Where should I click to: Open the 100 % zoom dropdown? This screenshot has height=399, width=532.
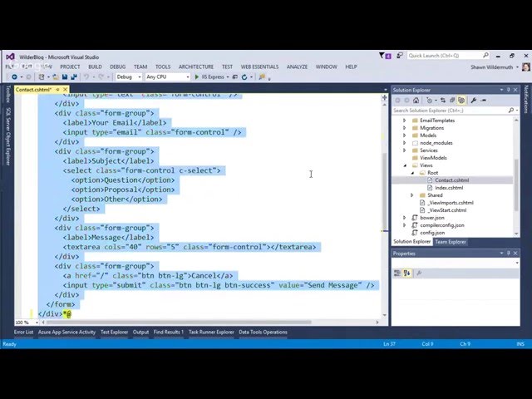coord(37,323)
